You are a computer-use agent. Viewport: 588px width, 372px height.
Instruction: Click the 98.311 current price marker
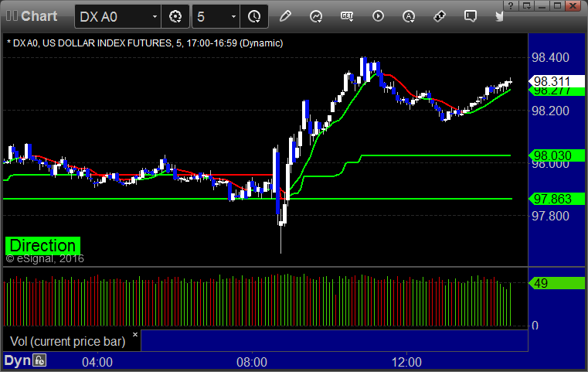[x=556, y=81]
